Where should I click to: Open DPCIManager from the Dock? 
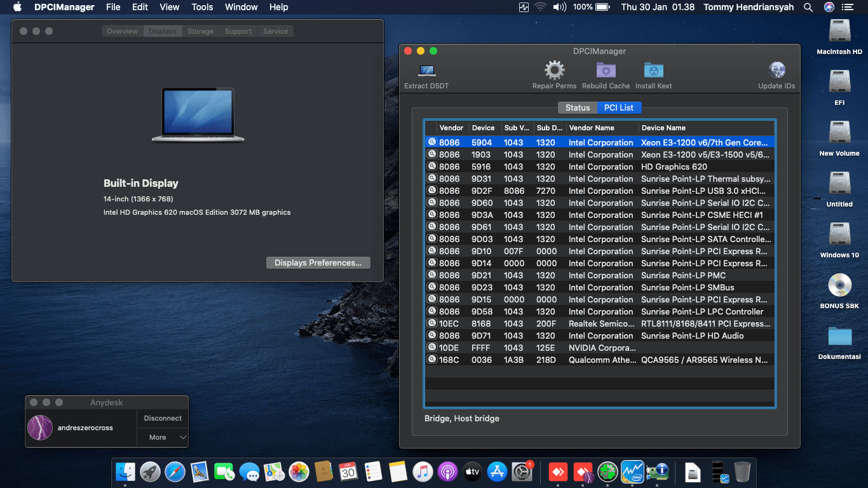[658, 471]
